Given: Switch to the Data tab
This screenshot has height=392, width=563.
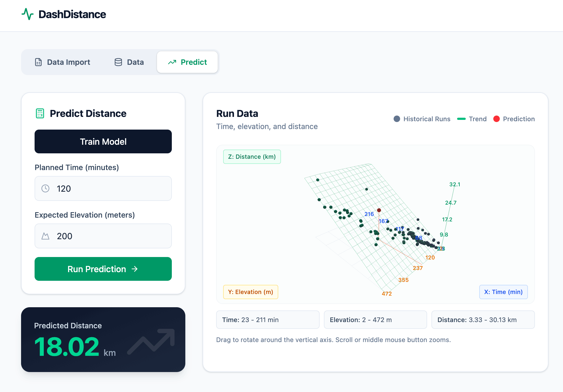Looking at the screenshot, I should pyautogui.click(x=129, y=62).
